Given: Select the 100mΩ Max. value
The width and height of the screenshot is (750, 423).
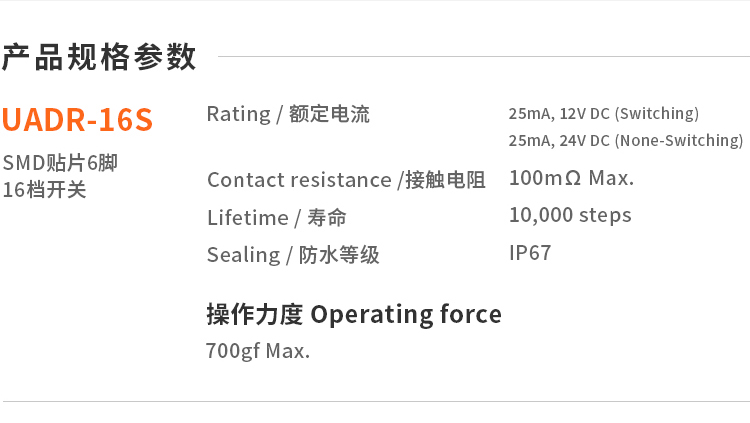Looking at the screenshot, I should tap(571, 179).
